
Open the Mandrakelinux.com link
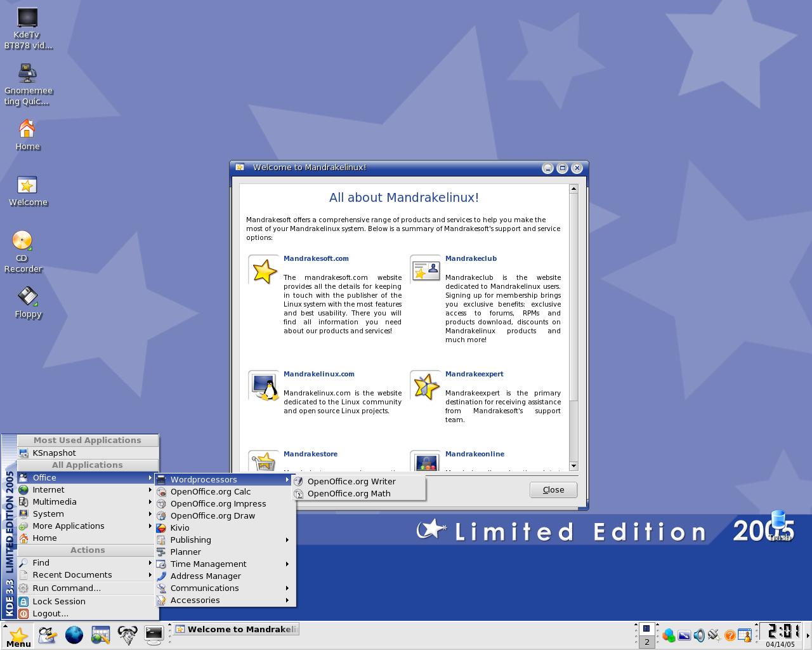coord(319,374)
